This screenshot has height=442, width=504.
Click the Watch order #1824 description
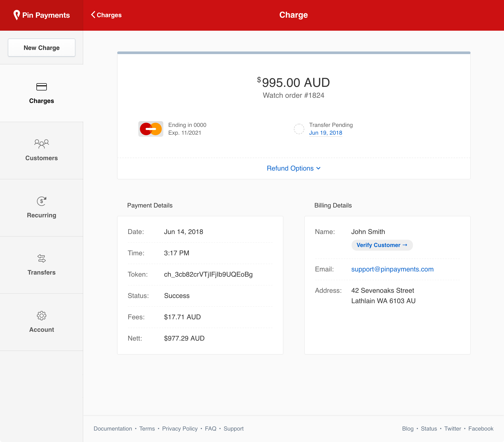pyautogui.click(x=294, y=95)
